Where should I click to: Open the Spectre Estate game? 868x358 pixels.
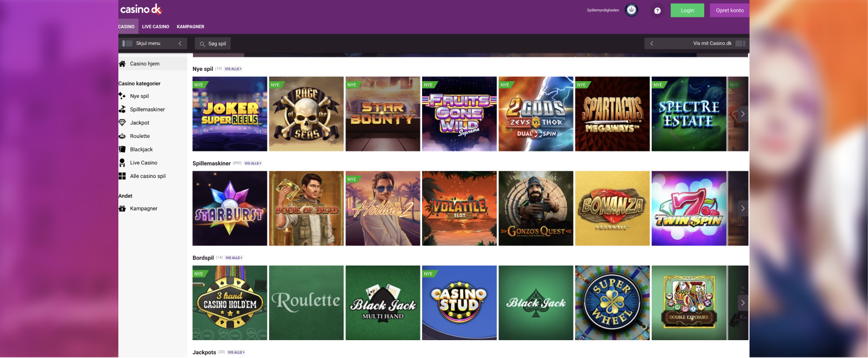tap(689, 114)
